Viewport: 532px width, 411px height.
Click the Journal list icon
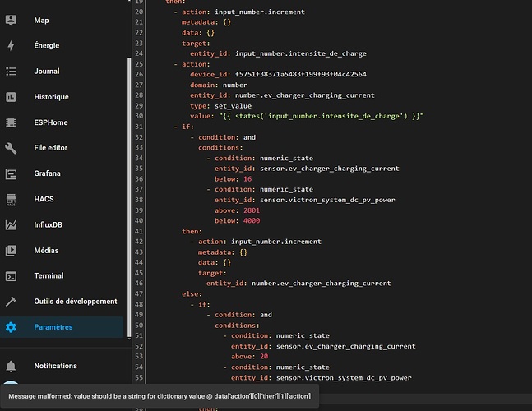pyautogui.click(x=12, y=72)
